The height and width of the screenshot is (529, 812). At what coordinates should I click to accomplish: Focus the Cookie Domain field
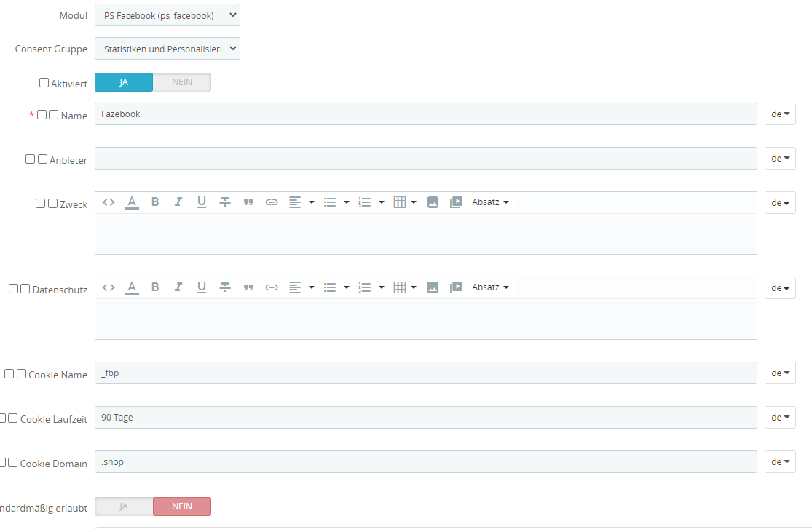pos(426,462)
